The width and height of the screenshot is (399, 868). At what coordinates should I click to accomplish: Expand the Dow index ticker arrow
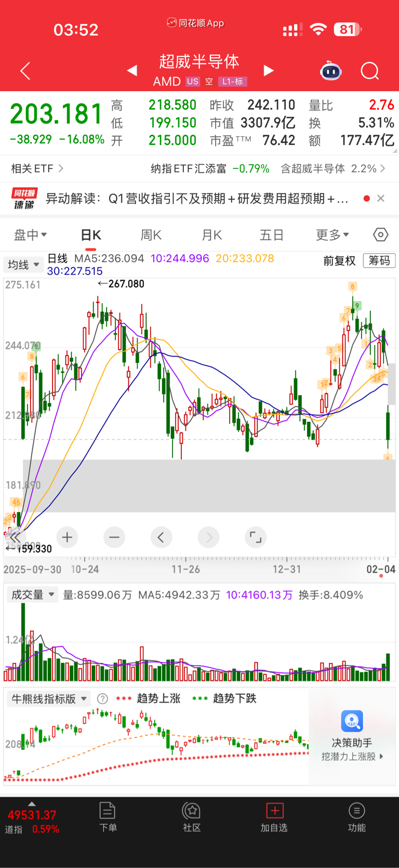32,804
